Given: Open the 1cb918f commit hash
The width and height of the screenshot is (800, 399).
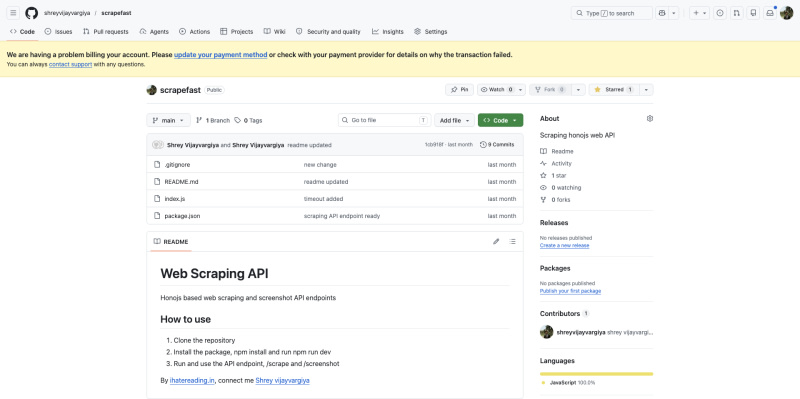Looking at the screenshot, I should click(x=434, y=145).
